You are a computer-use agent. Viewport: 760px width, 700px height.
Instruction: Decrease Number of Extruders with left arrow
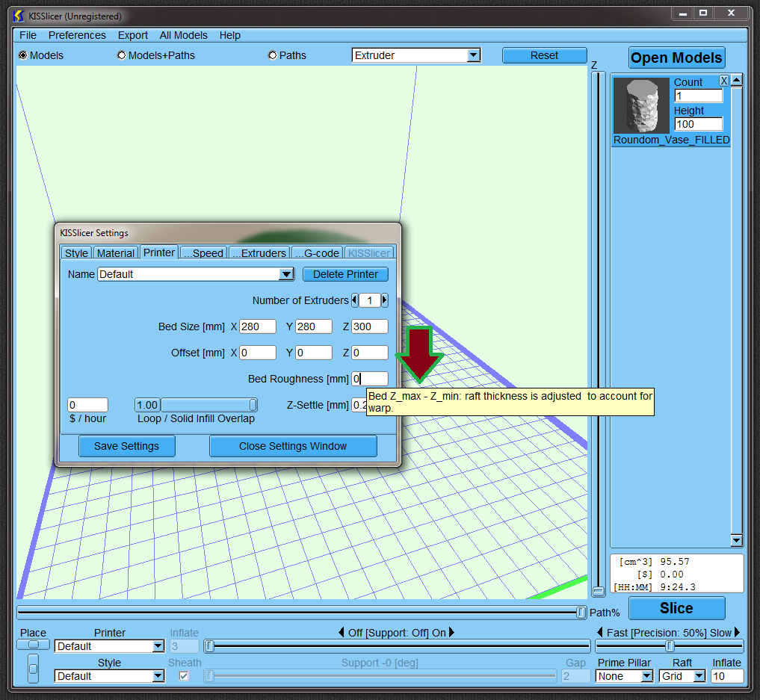tap(354, 300)
